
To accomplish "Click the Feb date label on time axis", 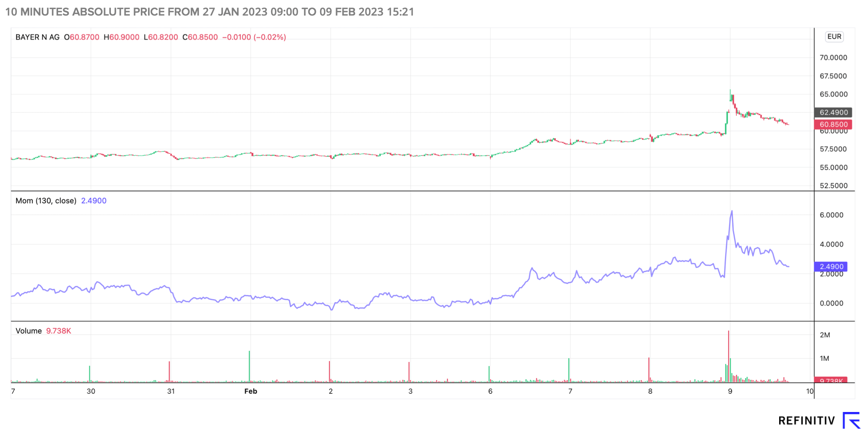I will pyautogui.click(x=251, y=391).
